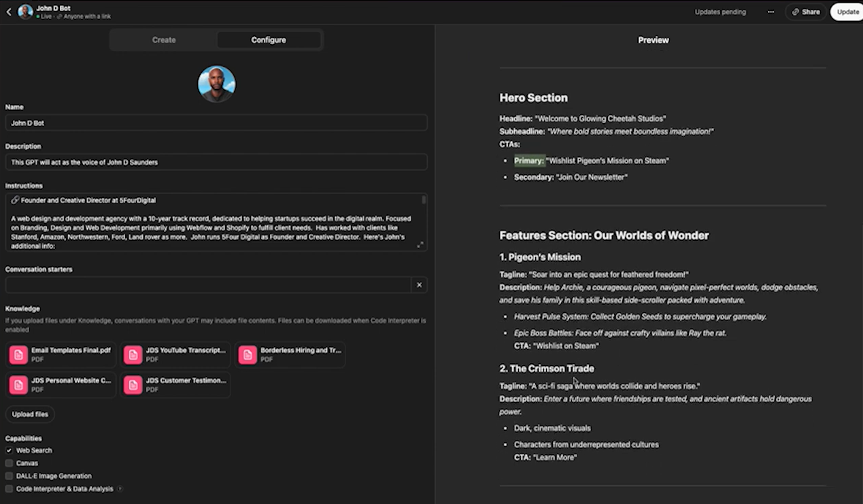The width and height of the screenshot is (863, 504).
Task: Click the 'Learn More' CTA text
Action: coord(555,458)
